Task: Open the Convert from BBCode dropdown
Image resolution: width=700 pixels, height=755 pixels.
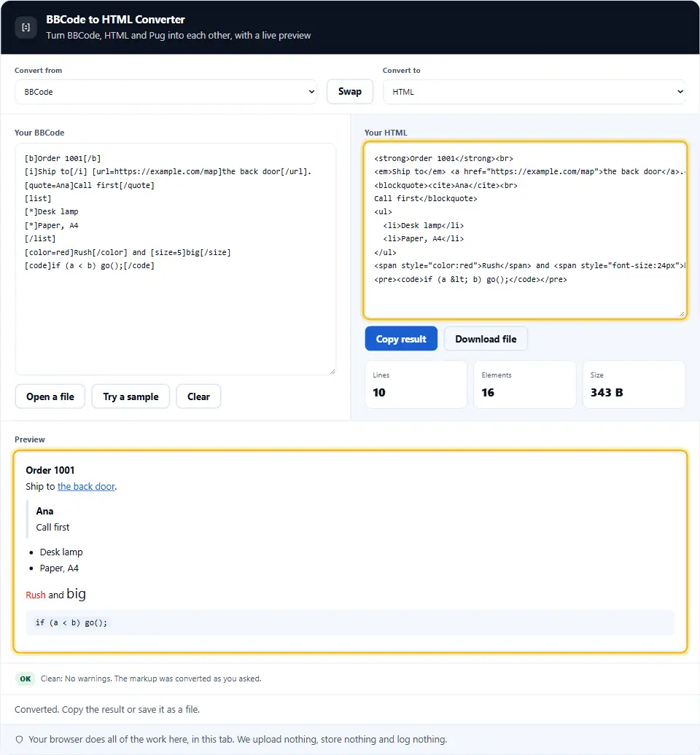Action: pyautogui.click(x=166, y=92)
